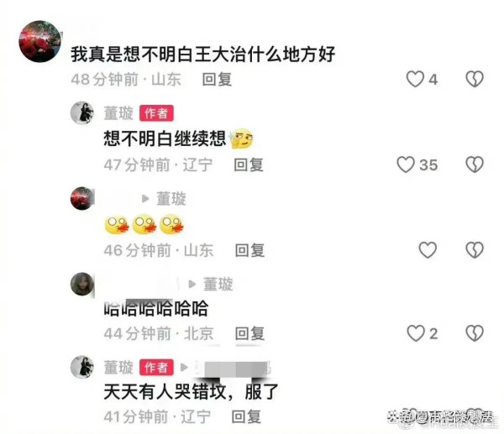Open Beijing commenter's portrait avatar
The width and height of the screenshot is (504, 434).
point(82,284)
